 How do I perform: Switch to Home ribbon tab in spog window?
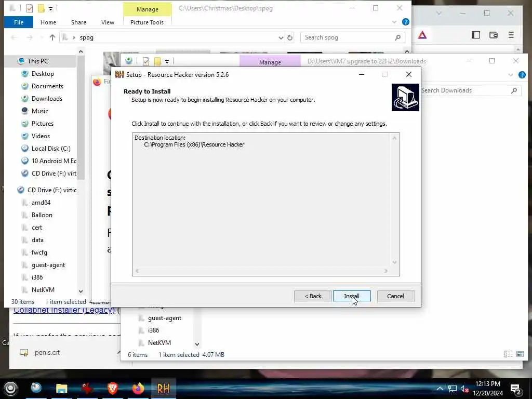click(x=48, y=22)
